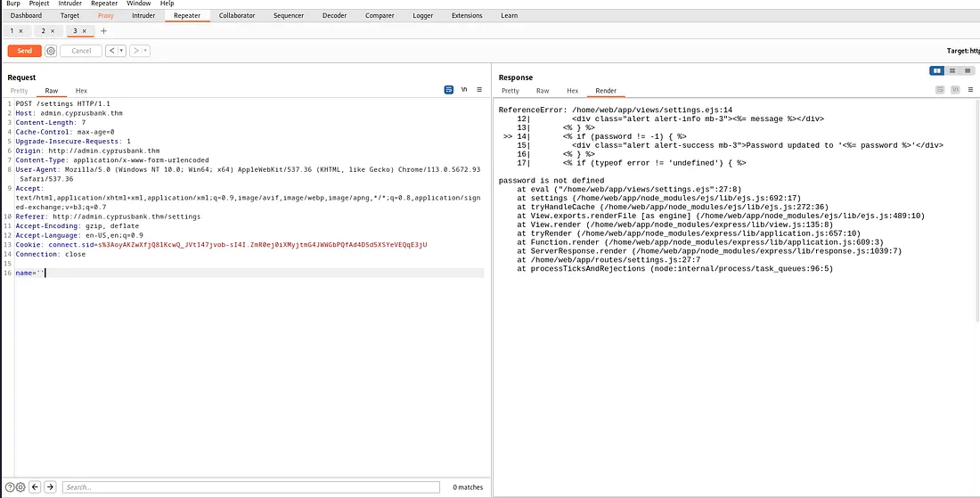
Task: Open the Repeater menu in menu bar
Action: (x=104, y=4)
